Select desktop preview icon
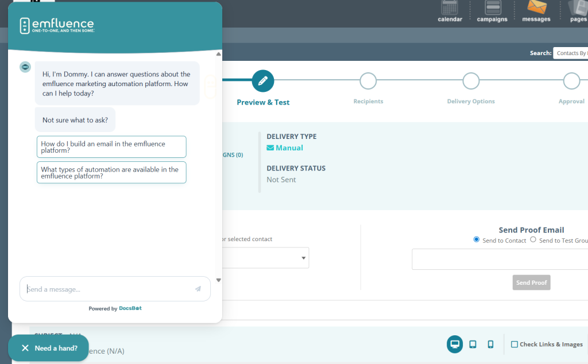588x364 pixels. 455,344
